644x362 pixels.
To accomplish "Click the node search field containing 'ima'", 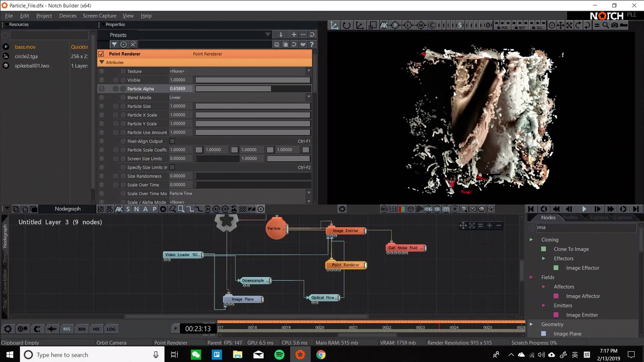I will pyautogui.click(x=586, y=228).
